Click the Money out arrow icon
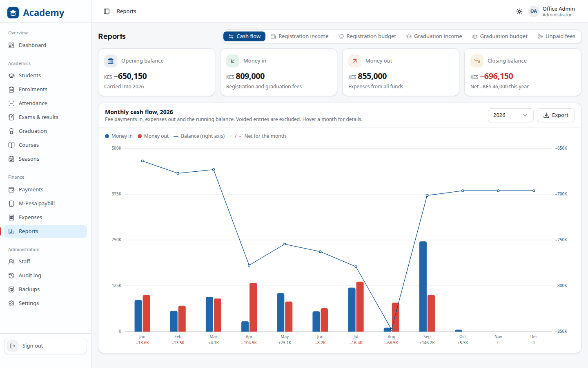The image size is (588, 368). pyautogui.click(x=355, y=61)
